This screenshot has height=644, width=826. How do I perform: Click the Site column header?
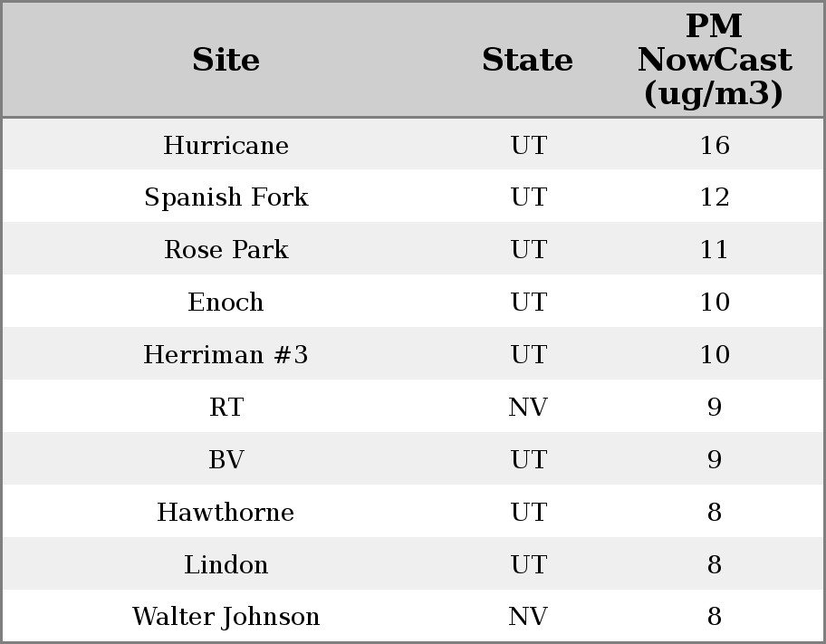[x=226, y=60]
